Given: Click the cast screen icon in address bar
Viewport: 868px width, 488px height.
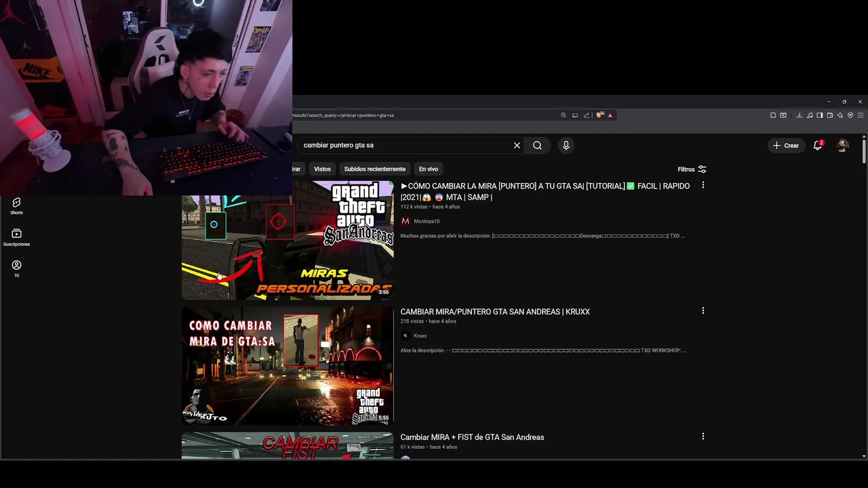Looking at the screenshot, I should click(x=575, y=115).
